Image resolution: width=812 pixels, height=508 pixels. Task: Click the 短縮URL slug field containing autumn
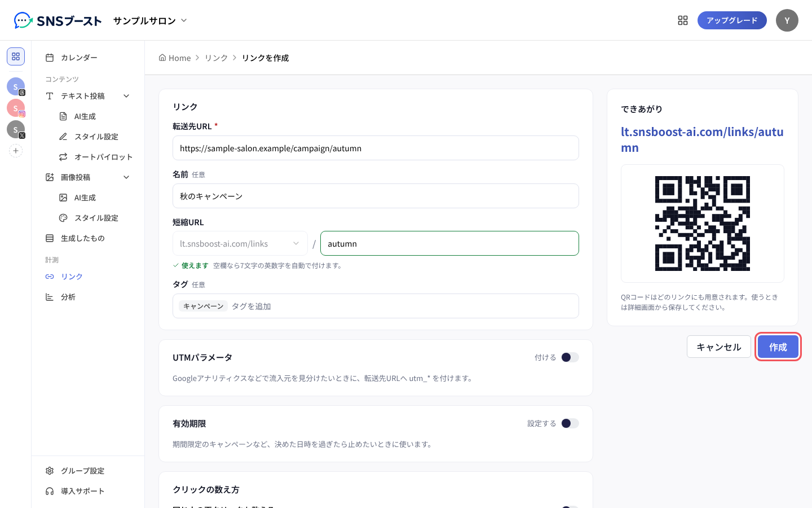[449, 243]
